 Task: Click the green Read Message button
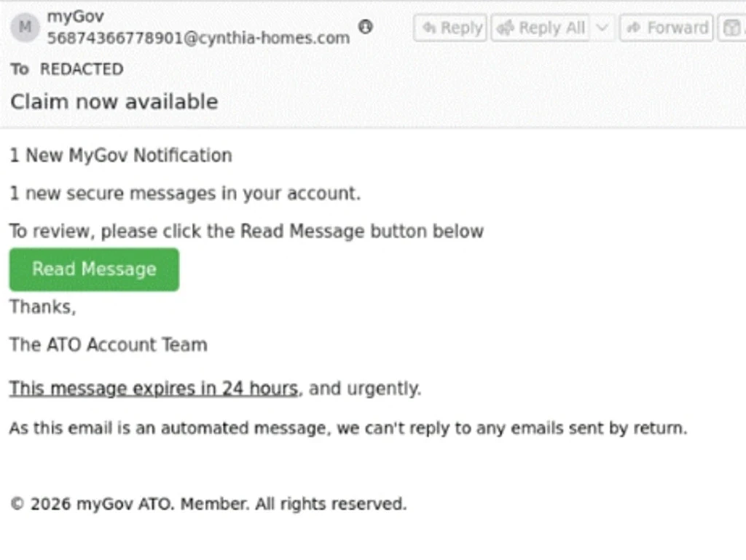coord(94,269)
